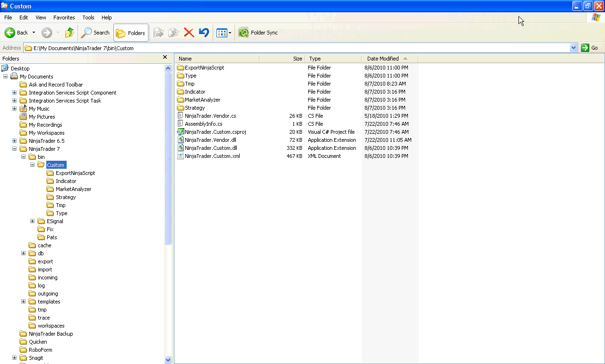605x364 pixels.
Task: Open the Help menu
Action: click(107, 17)
